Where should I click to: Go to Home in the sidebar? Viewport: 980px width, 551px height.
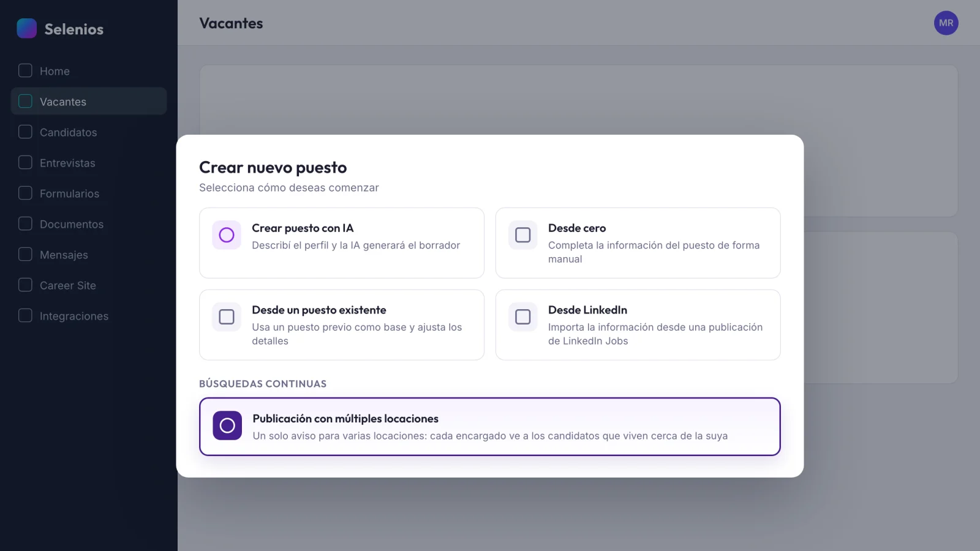[89, 71]
